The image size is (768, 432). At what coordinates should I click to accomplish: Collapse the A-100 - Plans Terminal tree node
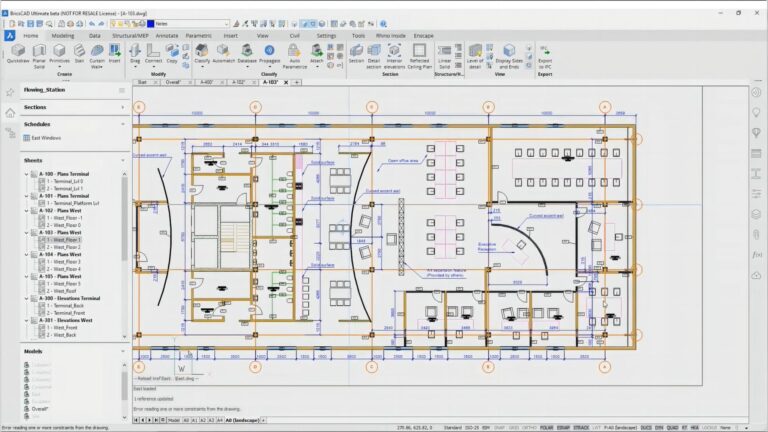click(26, 174)
